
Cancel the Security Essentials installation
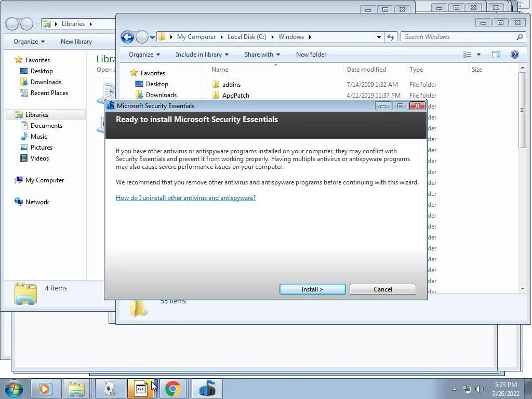383,289
